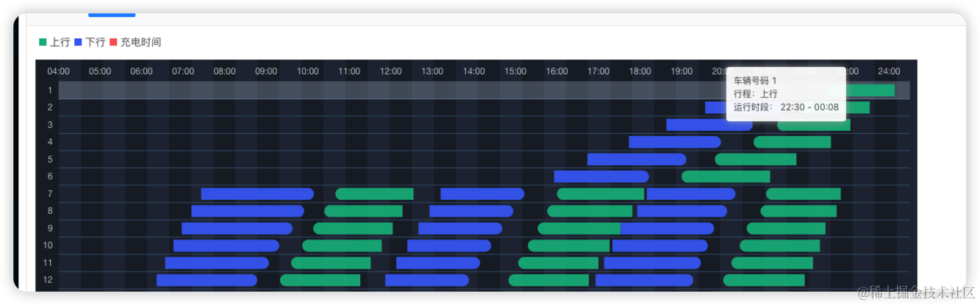Viewport: 980px width, 305px height.
Task: Click the last green bar in row 7
Action: [x=804, y=194]
